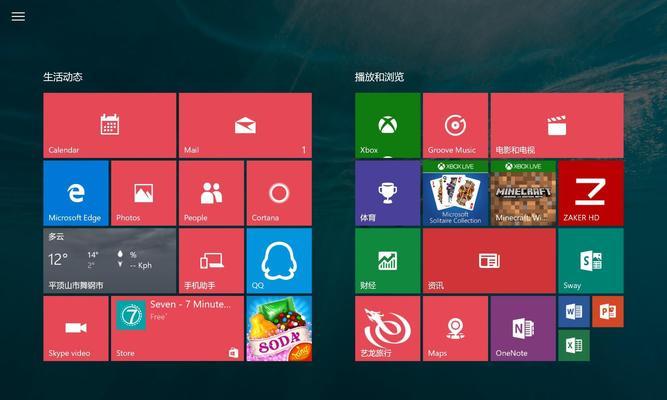This screenshot has height=400, width=667.
Task: Launch the Word small tile
Action: point(574,311)
